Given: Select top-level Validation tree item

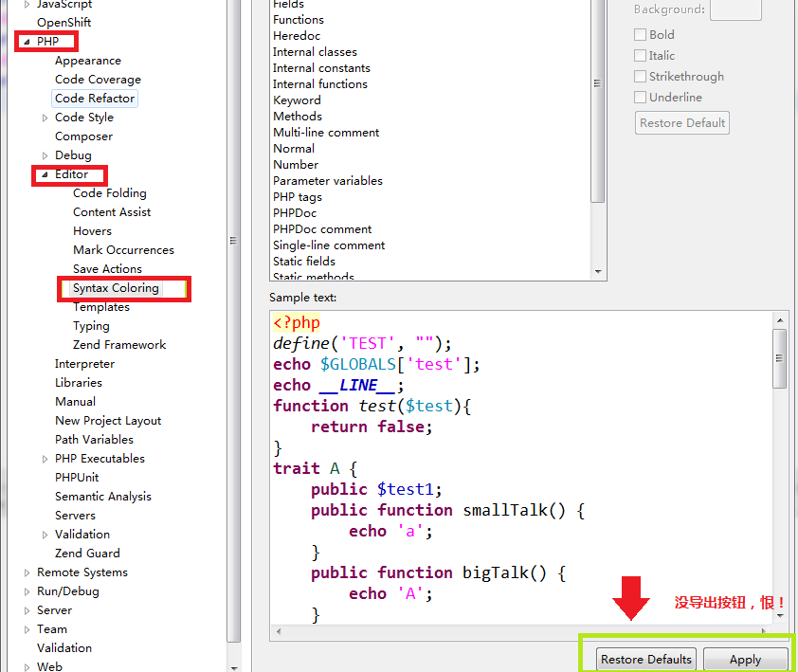Looking at the screenshot, I should (x=64, y=648).
